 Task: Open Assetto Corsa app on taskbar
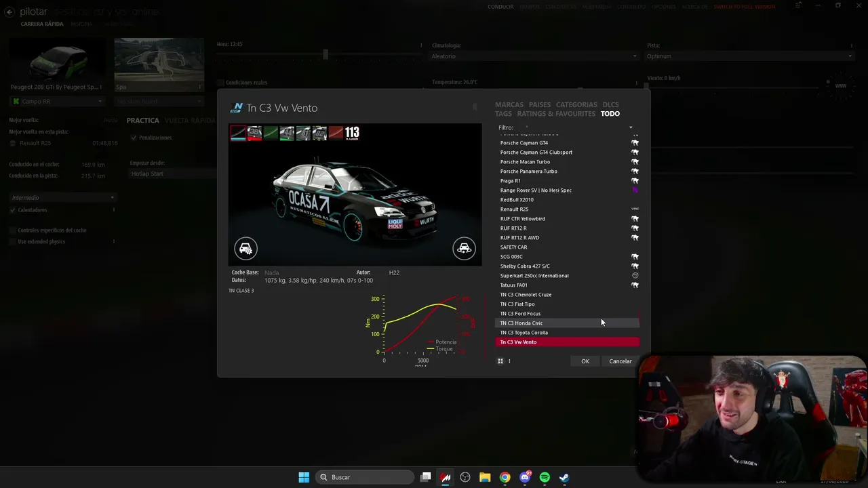point(446,477)
